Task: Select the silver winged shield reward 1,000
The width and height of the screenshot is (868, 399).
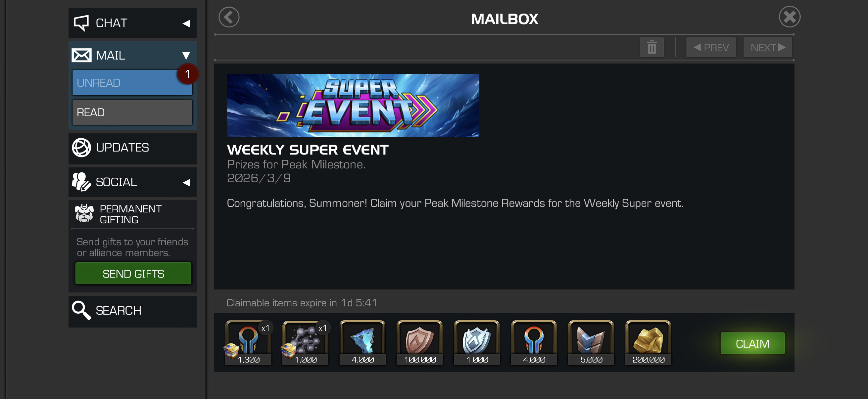Action: pyautogui.click(x=477, y=343)
